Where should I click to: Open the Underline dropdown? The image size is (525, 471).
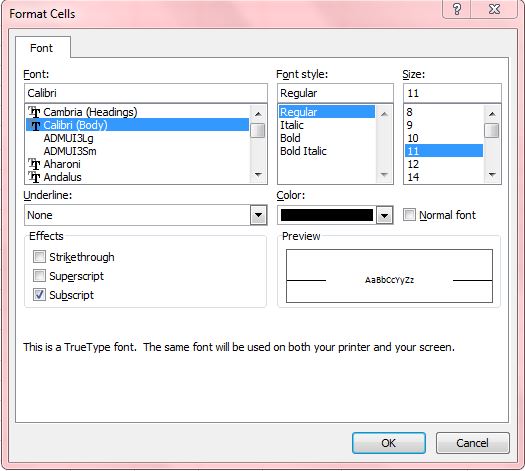[x=258, y=215]
